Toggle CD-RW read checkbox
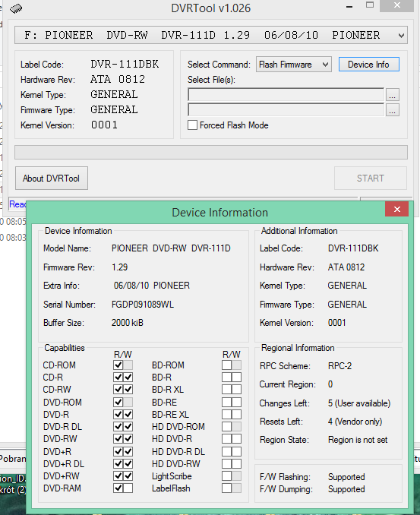The width and height of the screenshot is (420, 515). coord(118,390)
